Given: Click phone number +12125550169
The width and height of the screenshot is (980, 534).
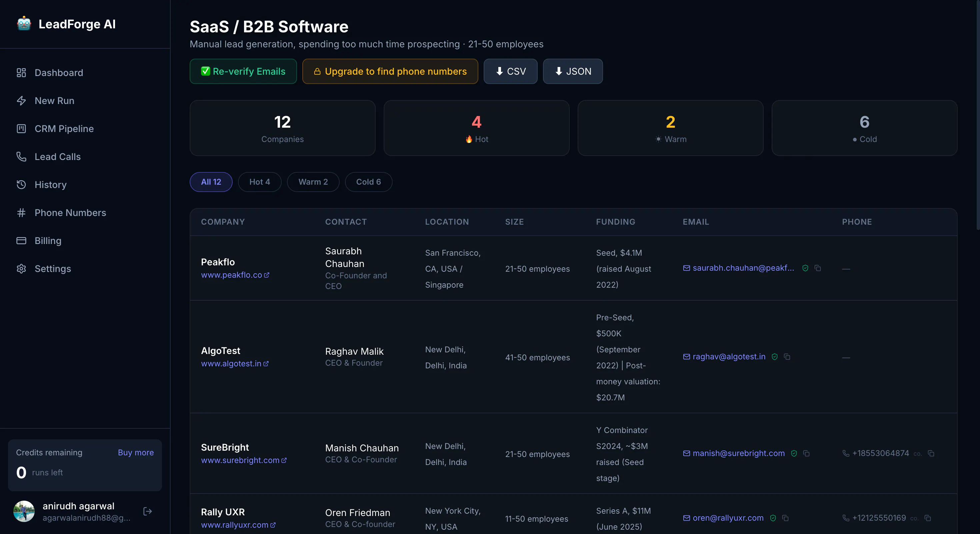Looking at the screenshot, I should point(879,518).
